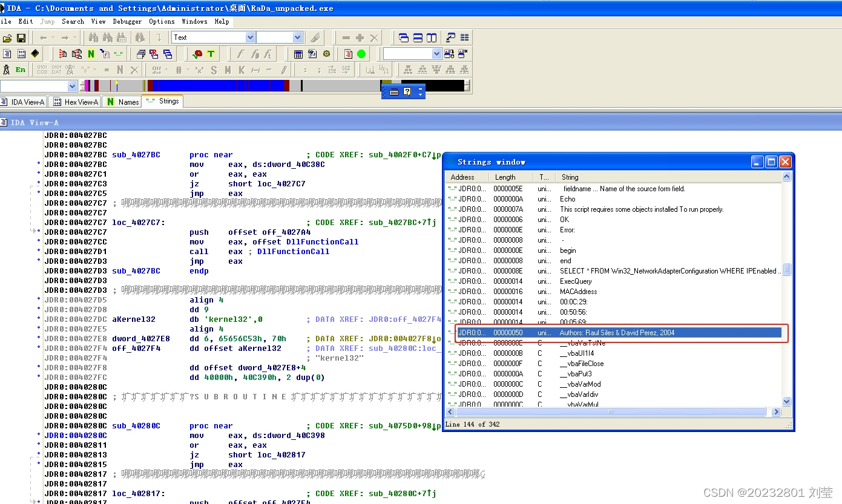Open the Names window via green N icon
Screen dimensions: 842x504
[x=91, y=54]
